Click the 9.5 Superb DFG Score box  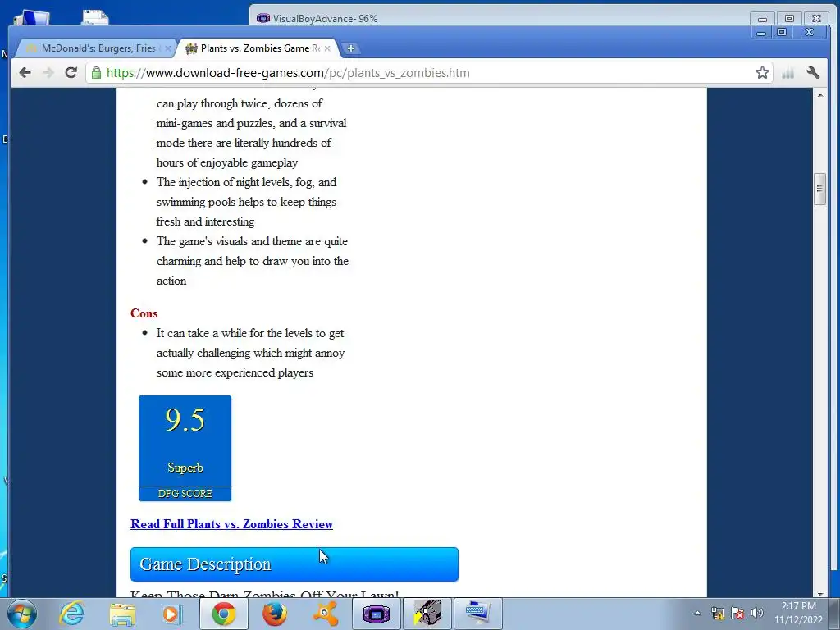[185, 449]
